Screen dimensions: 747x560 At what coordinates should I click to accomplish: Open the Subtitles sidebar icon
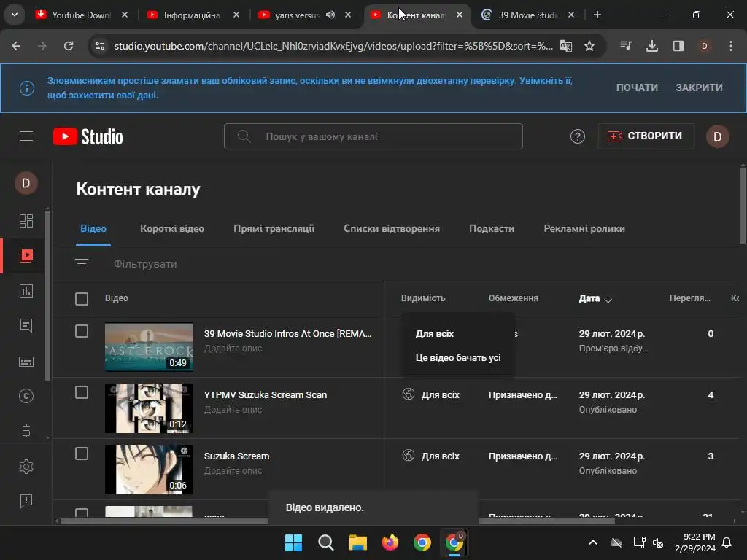click(x=26, y=362)
